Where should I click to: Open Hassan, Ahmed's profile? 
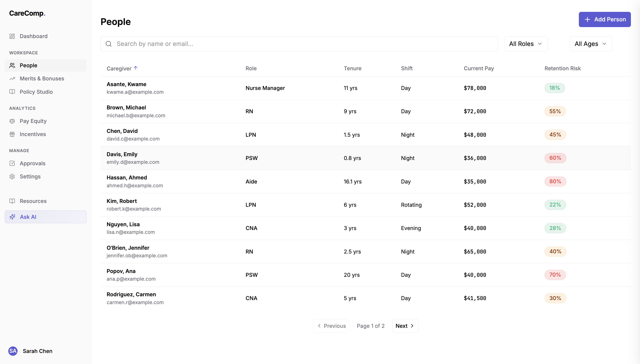pos(127,178)
